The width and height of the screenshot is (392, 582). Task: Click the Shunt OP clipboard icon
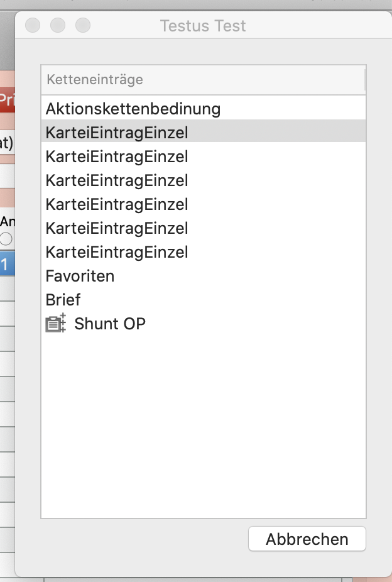pos(55,324)
